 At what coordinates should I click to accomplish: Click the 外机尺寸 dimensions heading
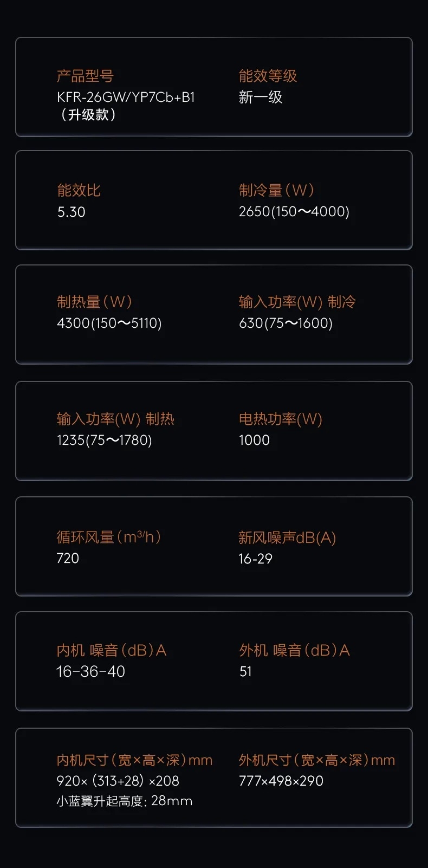click(x=316, y=760)
